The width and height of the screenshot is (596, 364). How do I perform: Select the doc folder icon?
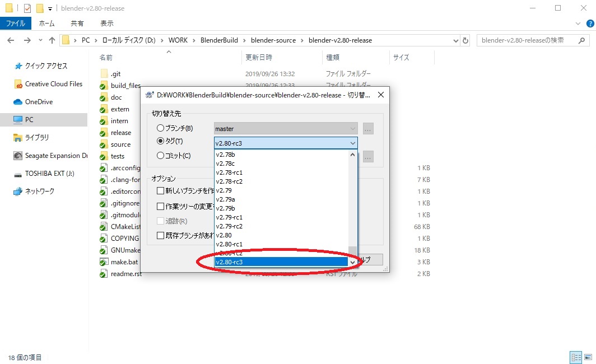pyautogui.click(x=104, y=97)
